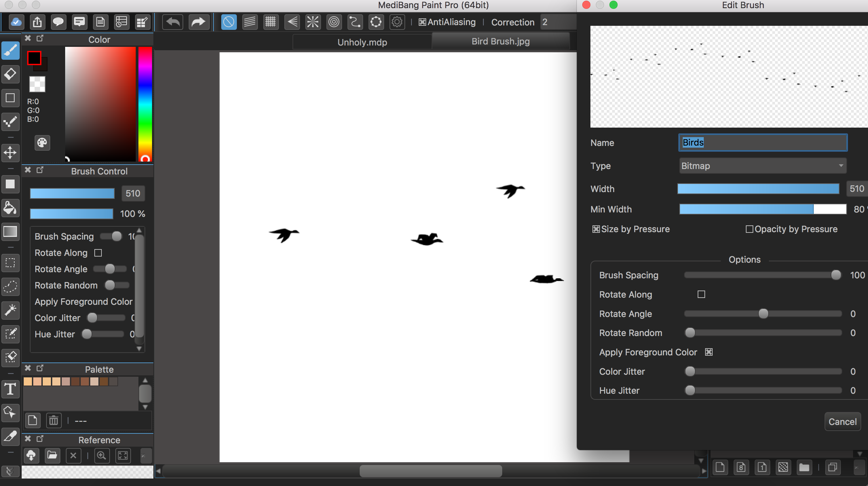
Task: Click the Undo arrow
Action: pyautogui.click(x=173, y=22)
